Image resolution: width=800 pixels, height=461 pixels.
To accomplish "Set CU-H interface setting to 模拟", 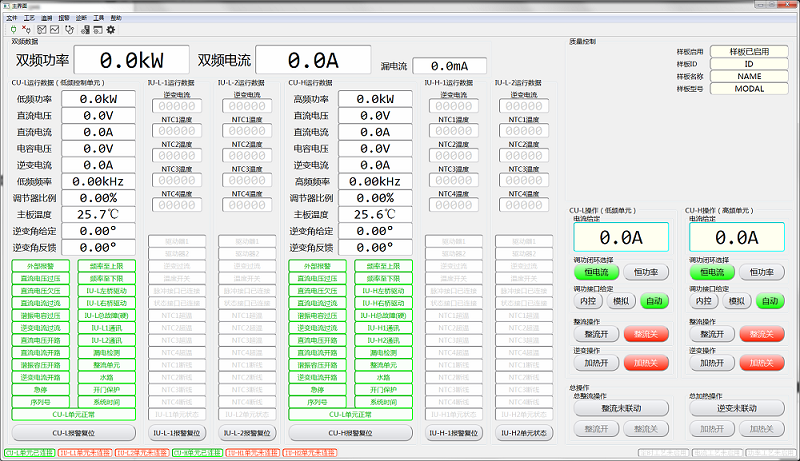I will 736,301.
